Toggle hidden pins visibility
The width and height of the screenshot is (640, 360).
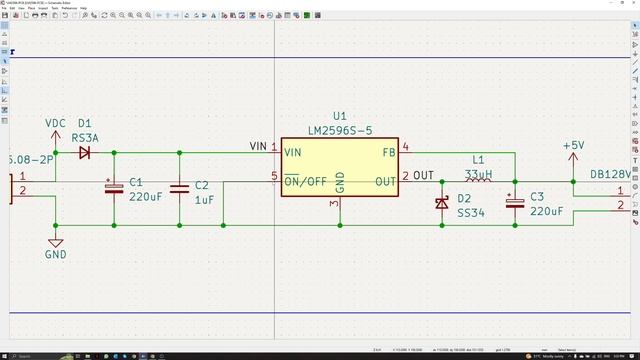4,71
